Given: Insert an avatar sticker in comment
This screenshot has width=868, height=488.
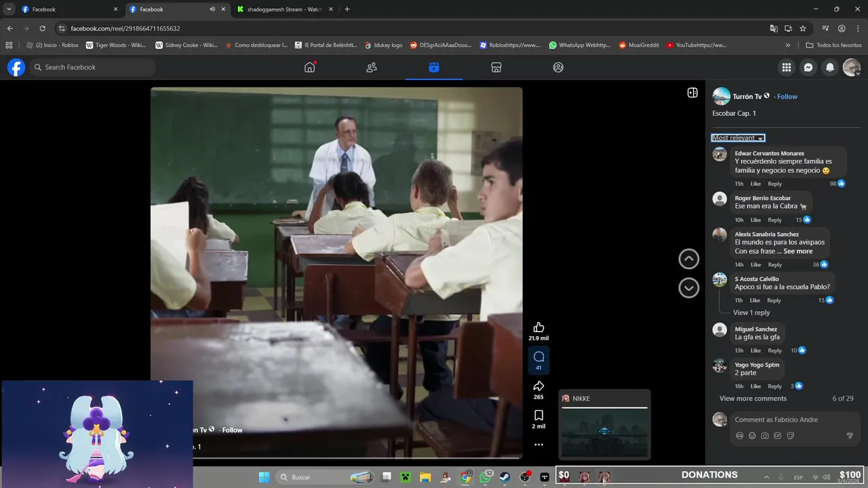Looking at the screenshot, I should pyautogui.click(x=740, y=436).
